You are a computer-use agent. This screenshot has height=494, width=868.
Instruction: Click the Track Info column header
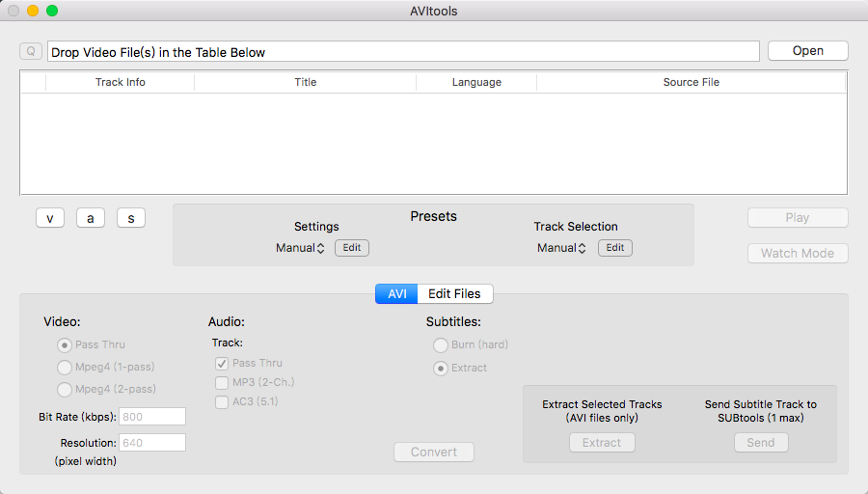pyautogui.click(x=121, y=83)
